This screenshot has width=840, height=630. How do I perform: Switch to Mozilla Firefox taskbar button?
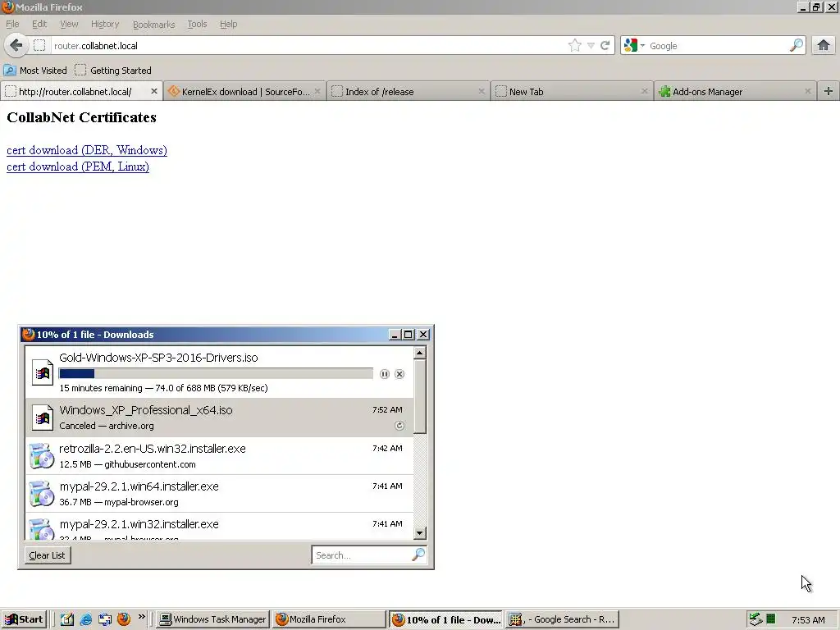(329, 619)
